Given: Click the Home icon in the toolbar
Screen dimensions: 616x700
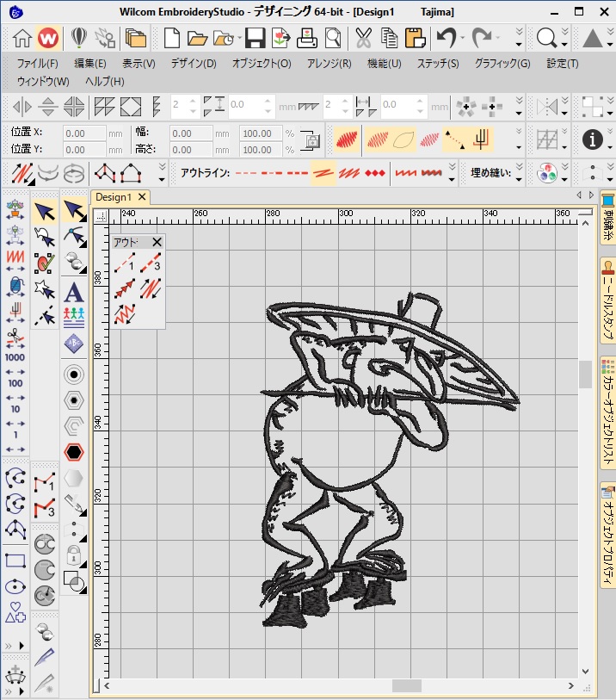Looking at the screenshot, I should [x=22, y=39].
